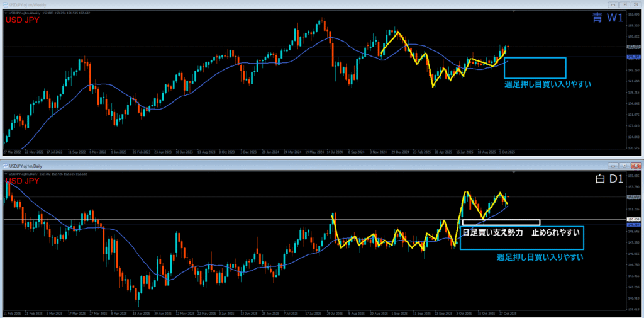This screenshot has width=644, height=318.
Task: Click the 日足買い支え勢力 text annotation
Action: (492, 233)
